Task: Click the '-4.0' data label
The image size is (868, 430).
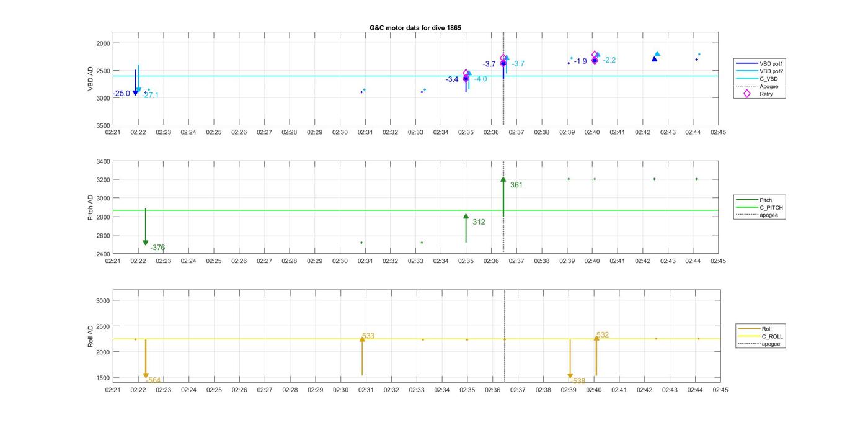Action: pyautogui.click(x=480, y=79)
